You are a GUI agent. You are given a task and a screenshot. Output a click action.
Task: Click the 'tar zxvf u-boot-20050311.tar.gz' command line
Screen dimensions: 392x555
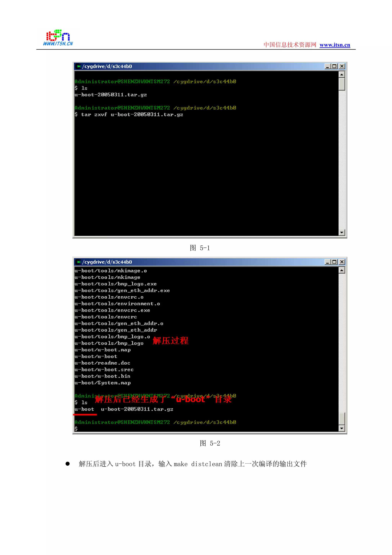(x=129, y=115)
